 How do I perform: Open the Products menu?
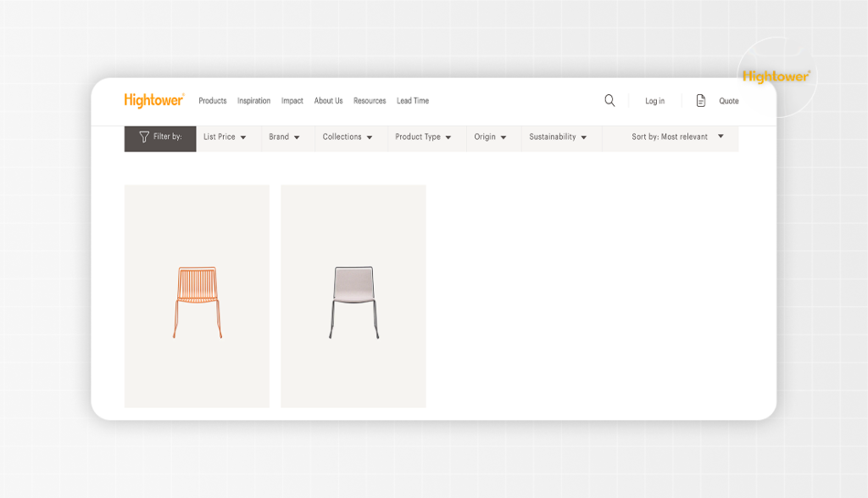click(x=213, y=101)
